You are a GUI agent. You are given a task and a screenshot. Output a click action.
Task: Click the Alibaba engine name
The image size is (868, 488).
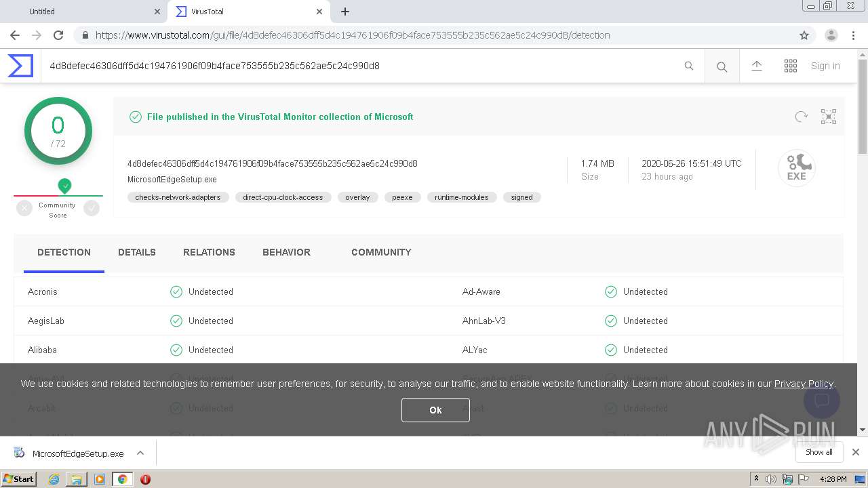point(42,350)
